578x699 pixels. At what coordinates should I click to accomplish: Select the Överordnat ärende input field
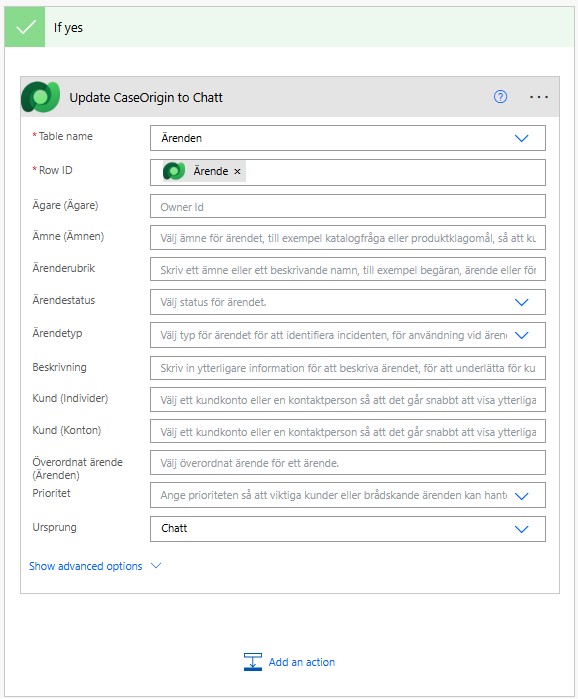(348, 463)
